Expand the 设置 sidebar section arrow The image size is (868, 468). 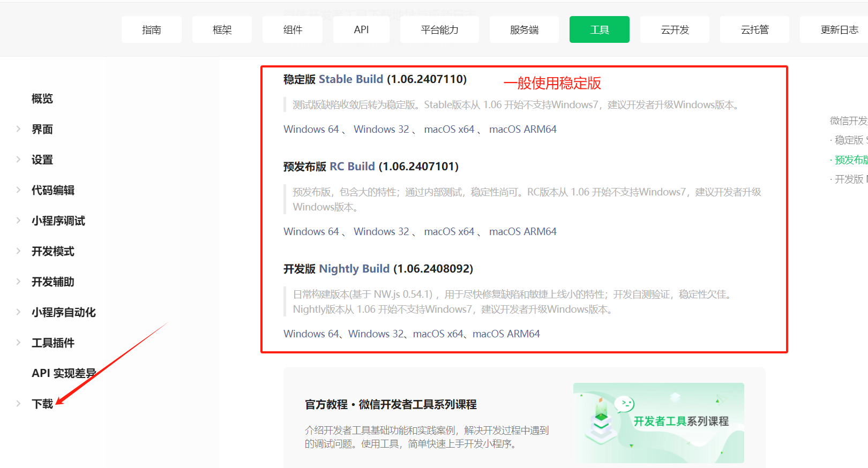[x=18, y=160]
